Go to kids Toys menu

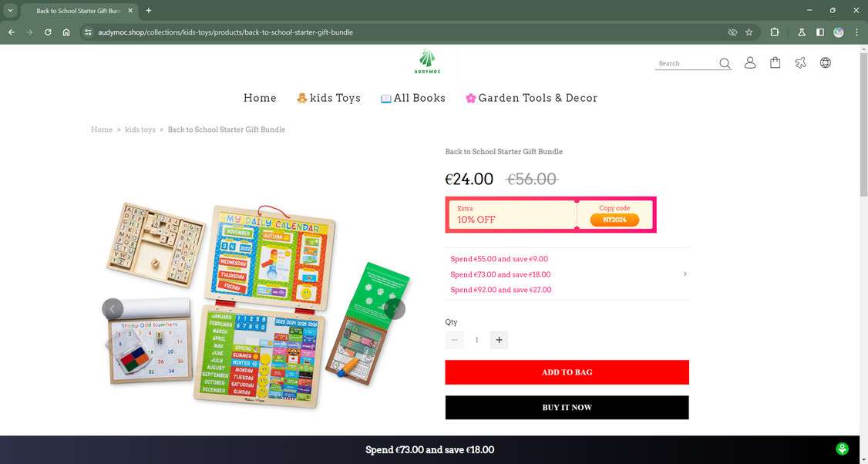pos(329,98)
